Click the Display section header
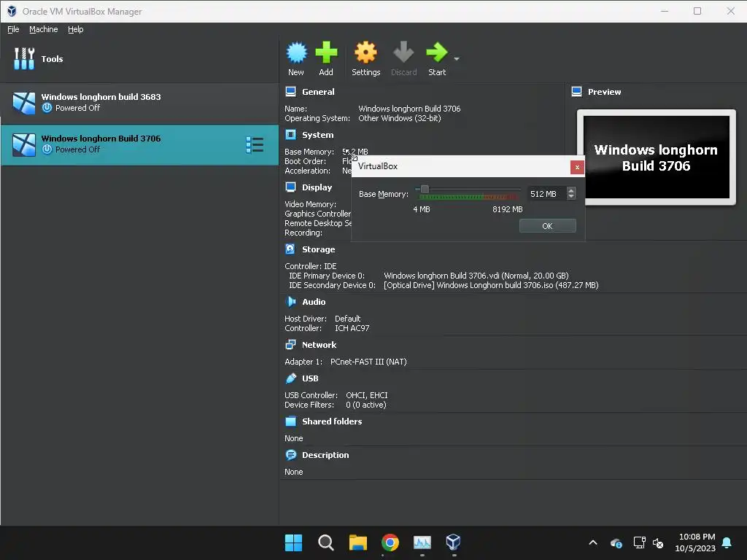Viewport: 747px width, 560px height. pos(317,187)
